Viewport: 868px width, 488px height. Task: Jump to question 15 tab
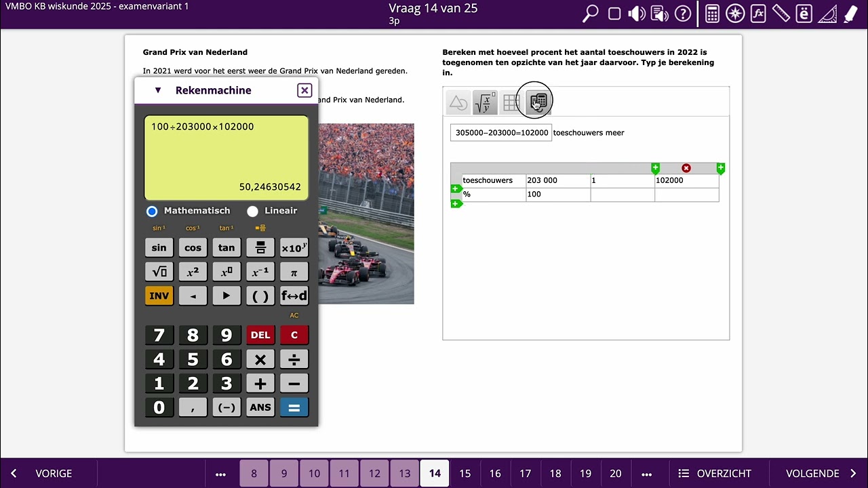click(465, 474)
